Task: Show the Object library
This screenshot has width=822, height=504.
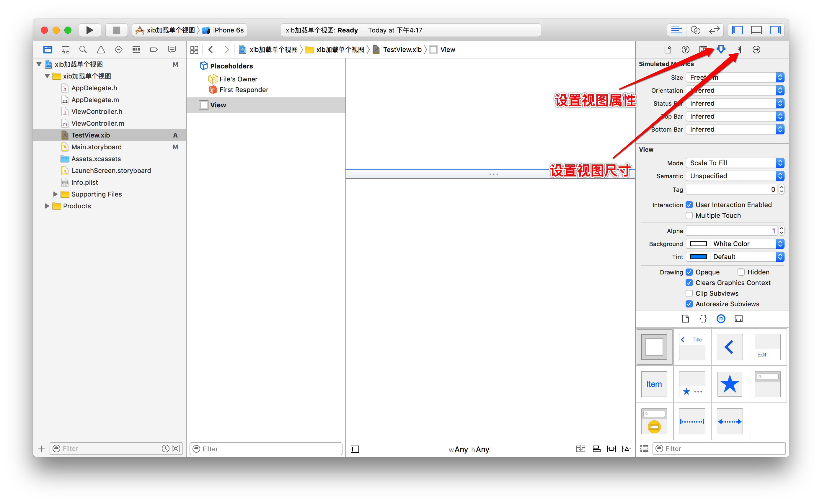Action: pos(721,319)
